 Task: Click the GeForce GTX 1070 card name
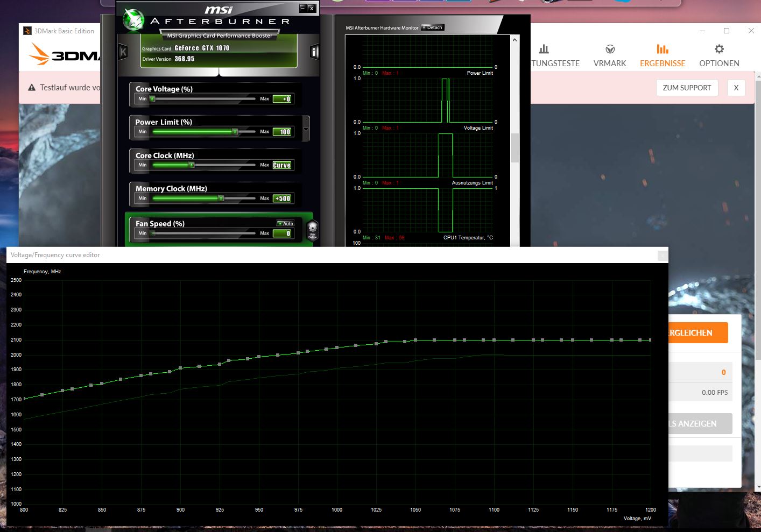click(202, 48)
